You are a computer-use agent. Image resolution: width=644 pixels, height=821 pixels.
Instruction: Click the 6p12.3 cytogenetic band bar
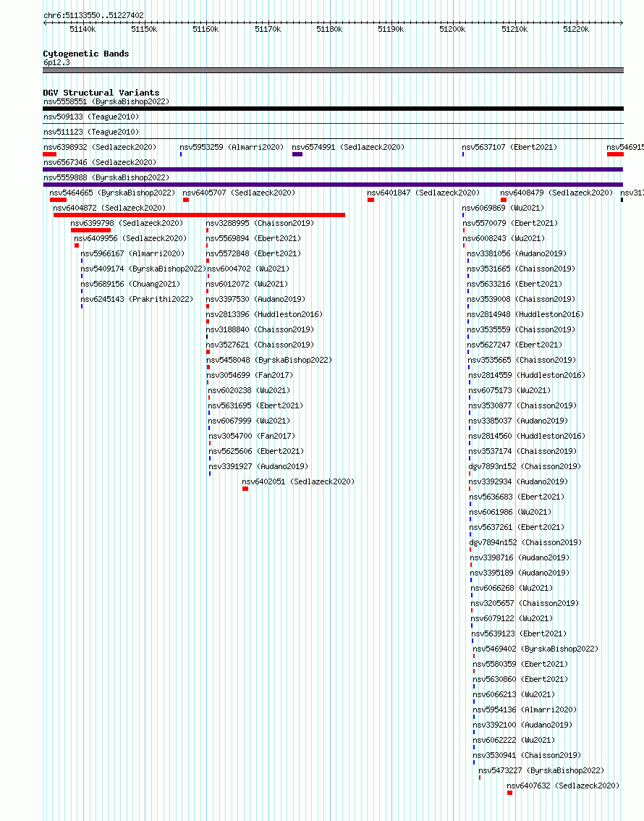coord(334,70)
